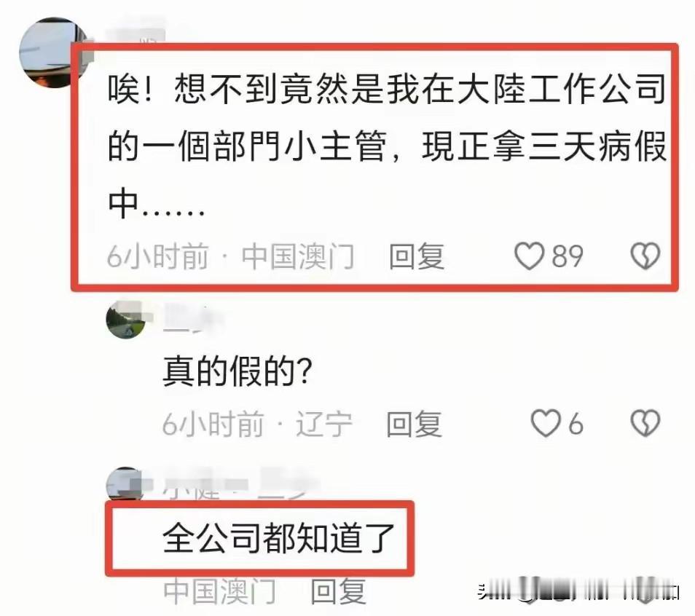Open blurred username above '真的假的?'
This screenshot has height=616, width=695.
193,318
